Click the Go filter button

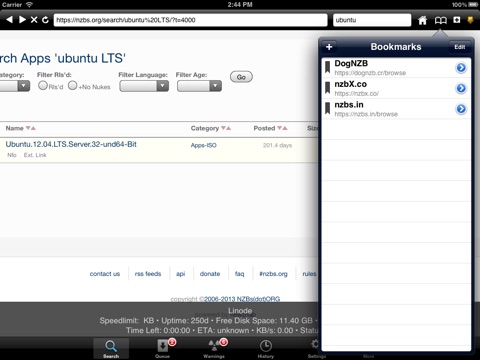click(x=241, y=77)
